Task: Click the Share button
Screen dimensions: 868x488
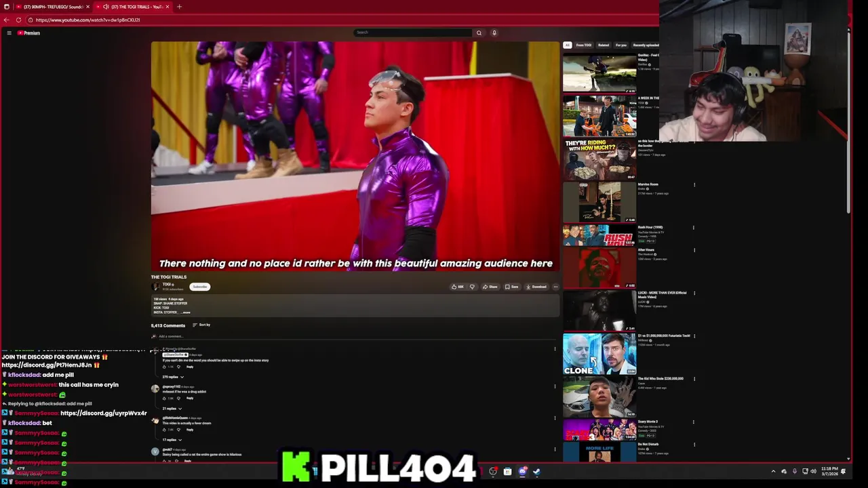Action: click(490, 287)
